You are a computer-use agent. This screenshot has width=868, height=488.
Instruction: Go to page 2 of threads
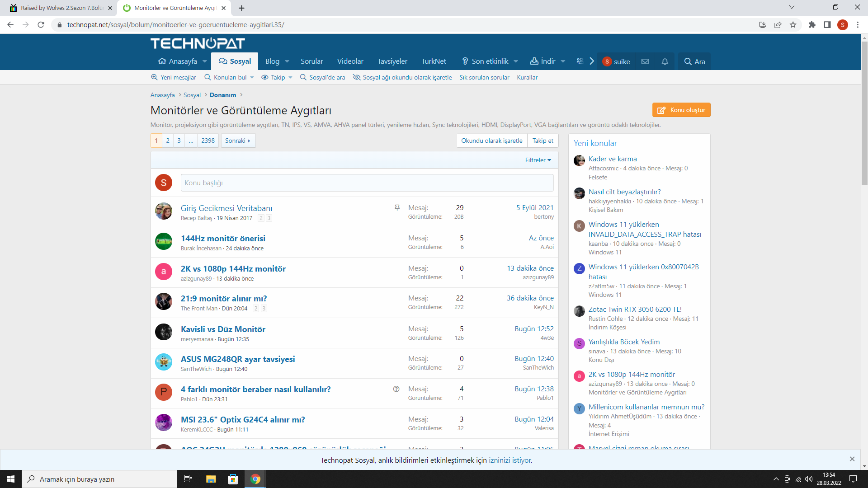coord(168,141)
